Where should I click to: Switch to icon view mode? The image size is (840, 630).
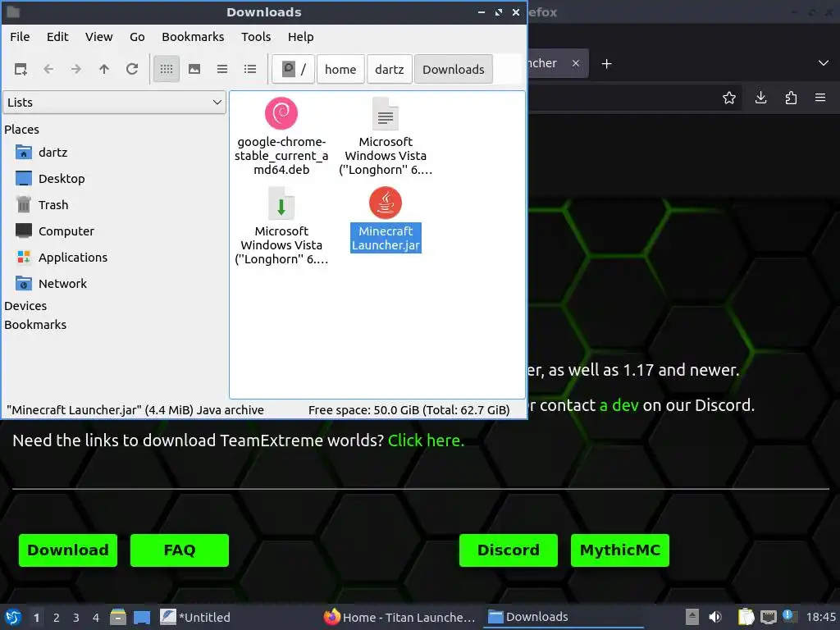167,69
